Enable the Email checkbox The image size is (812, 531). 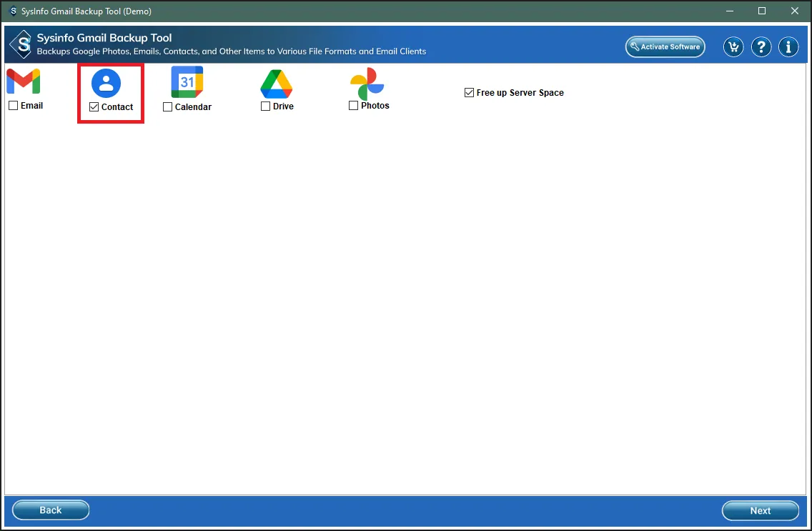(x=14, y=106)
